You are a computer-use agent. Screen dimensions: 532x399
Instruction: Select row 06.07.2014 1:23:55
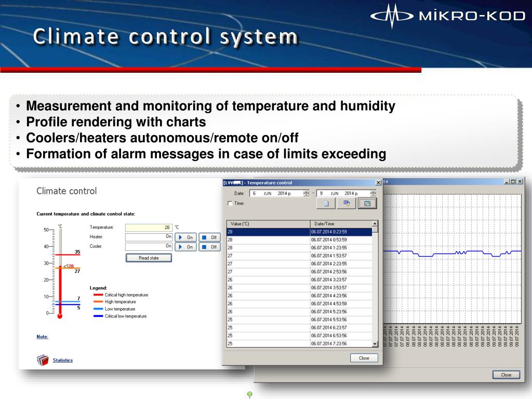(x=299, y=248)
